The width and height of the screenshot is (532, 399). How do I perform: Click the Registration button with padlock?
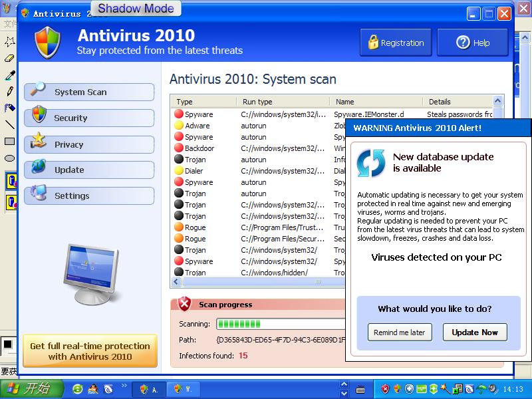click(396, 43)
